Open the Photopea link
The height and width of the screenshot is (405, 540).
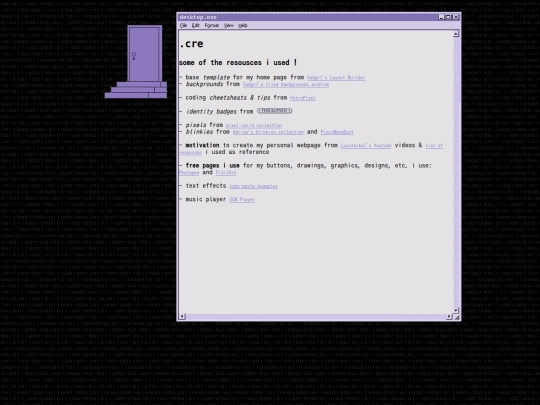coord(189,173)
